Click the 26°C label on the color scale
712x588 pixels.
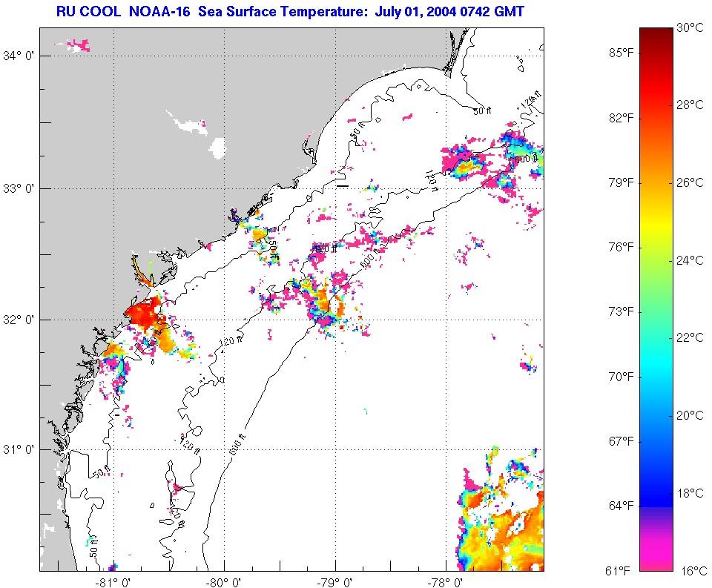click(690, 182)
